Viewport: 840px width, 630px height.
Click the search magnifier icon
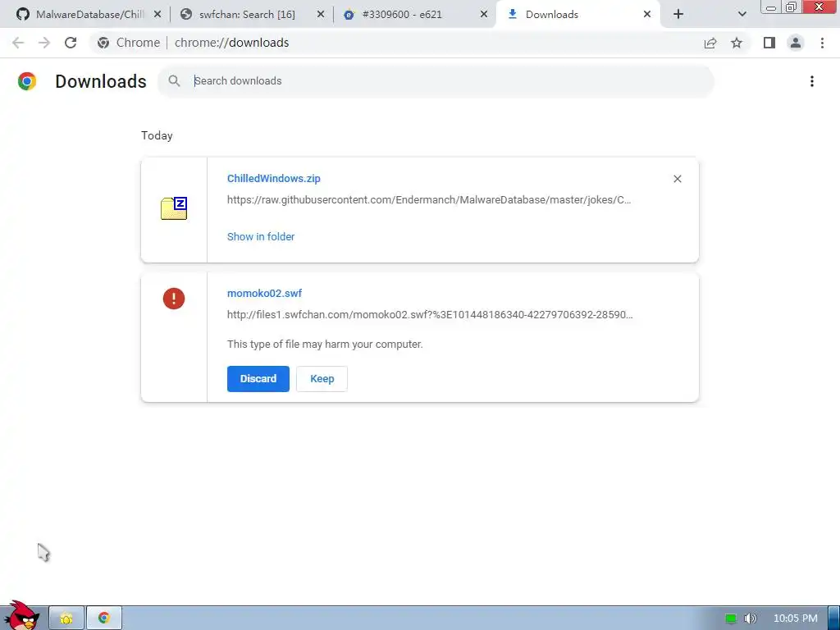click(x=174, y=81)
